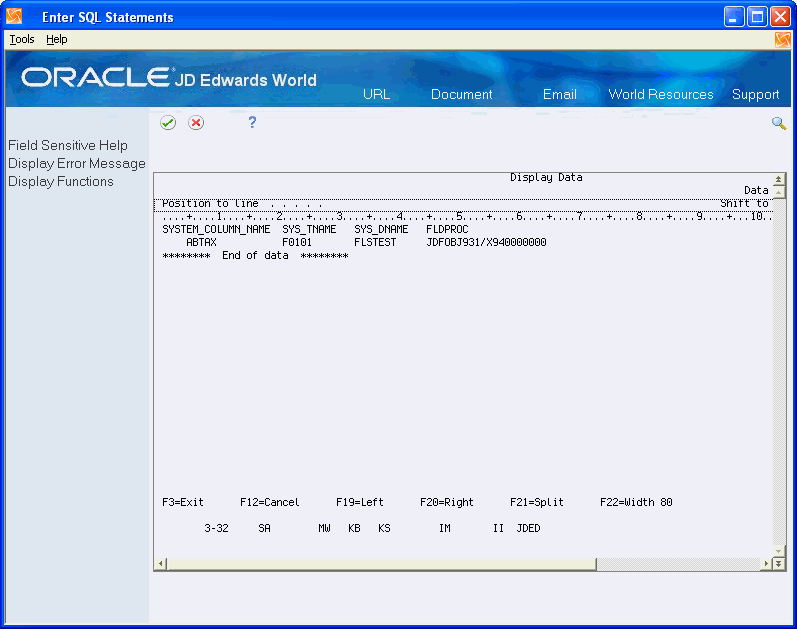Click F19=Left function key label
Image resolution: width=797 pixels, height=629 pixels.
[359, 502]
